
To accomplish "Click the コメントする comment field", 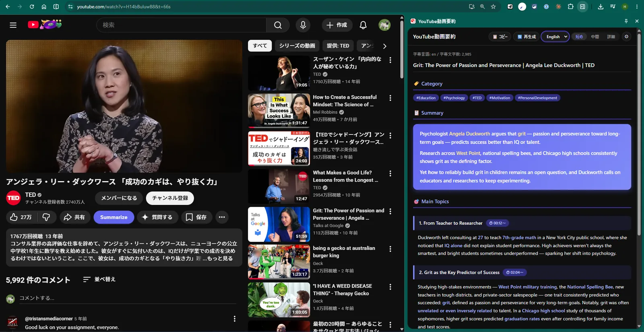I will [127, 298].
